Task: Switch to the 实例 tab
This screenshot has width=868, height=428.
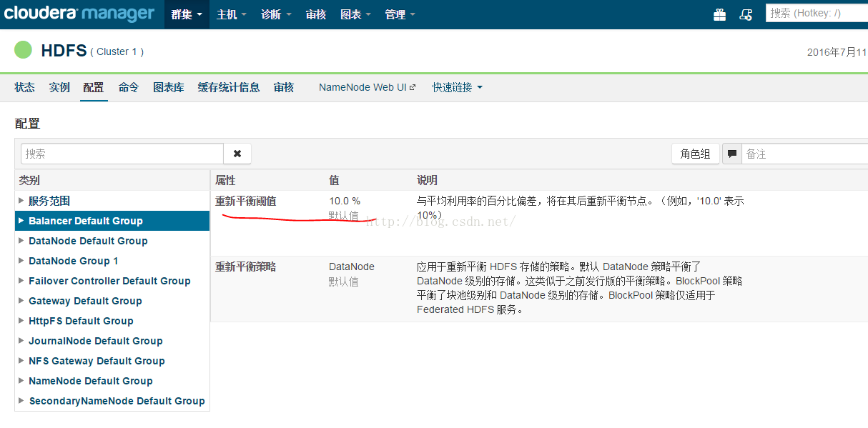Action: [59, 87]
